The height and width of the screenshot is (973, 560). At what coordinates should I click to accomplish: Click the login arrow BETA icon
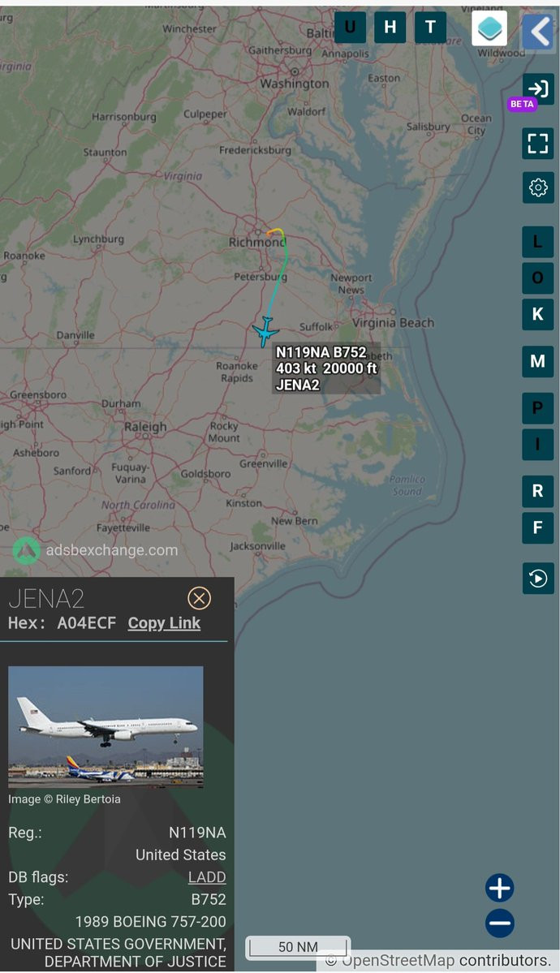[x=537, y=88]
